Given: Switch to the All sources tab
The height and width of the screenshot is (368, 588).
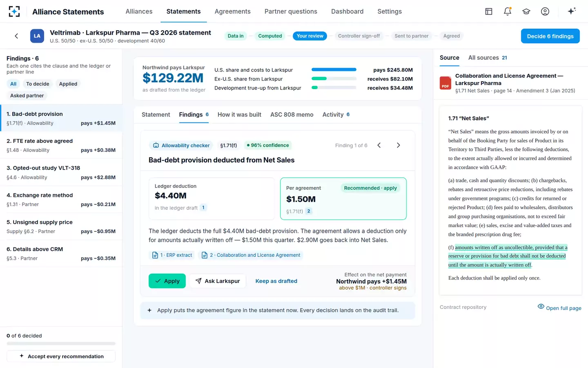Looking at the screenshot, I should [x=488, y=58].
